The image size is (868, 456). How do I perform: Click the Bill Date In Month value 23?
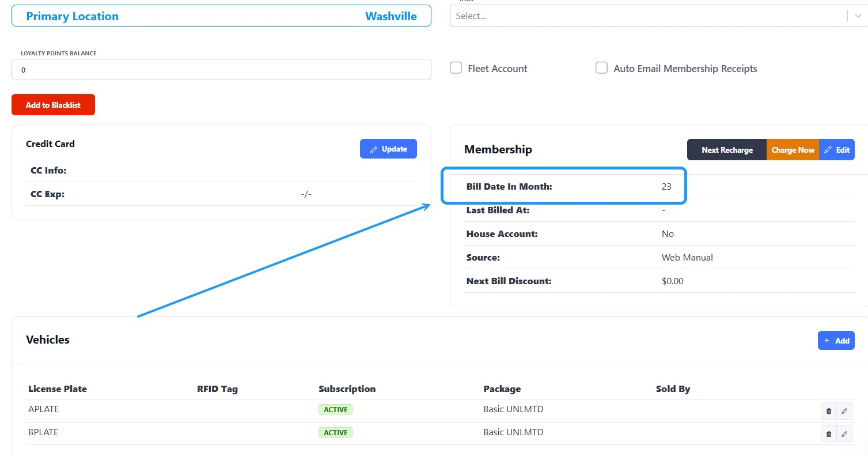pos(666,187)
